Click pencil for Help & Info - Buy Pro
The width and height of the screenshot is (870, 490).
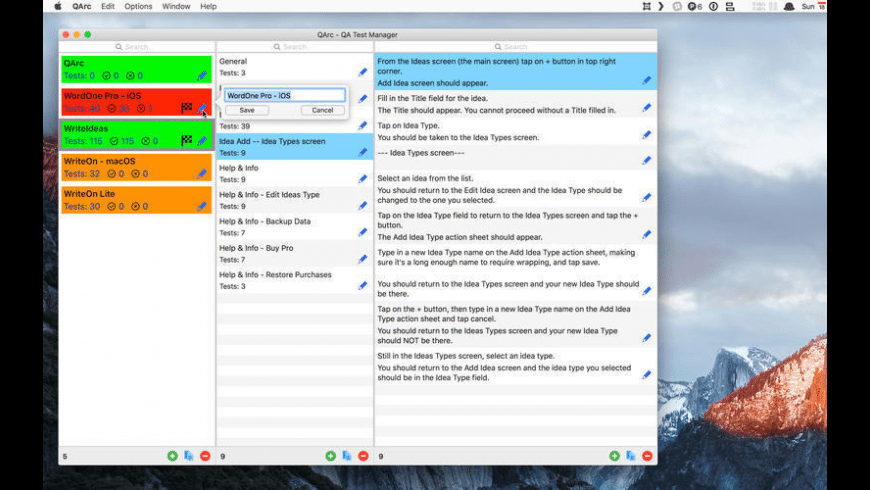pos(362,259)
